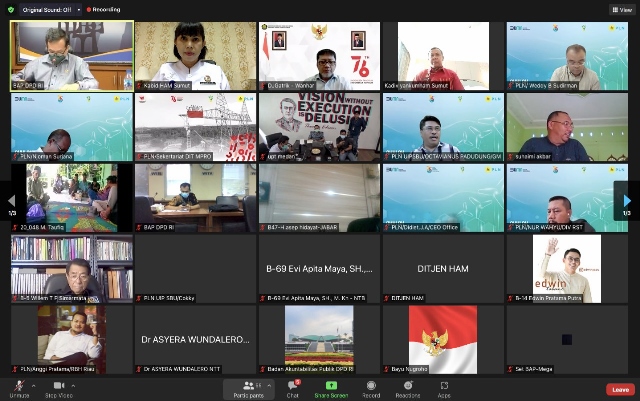
Task: Click the green Share Screen icon
Action: (x=331, y=387)
